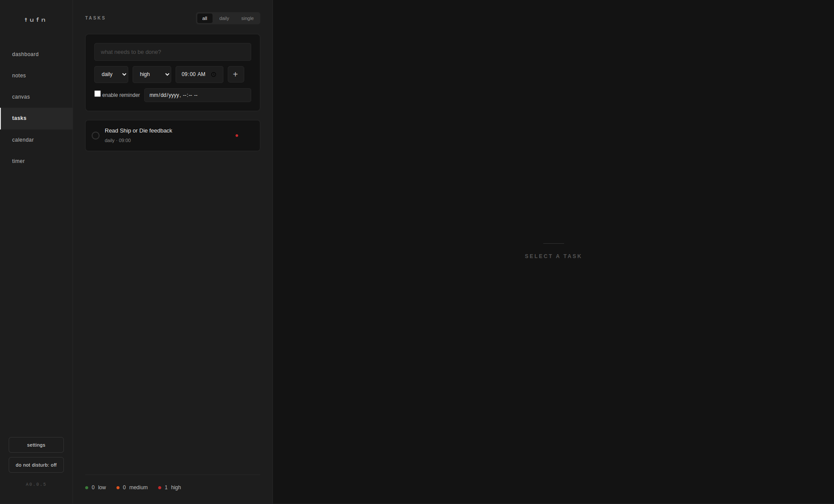Click the green low priority swatch
Screen dimensions: 834x504
coord(87,487)
